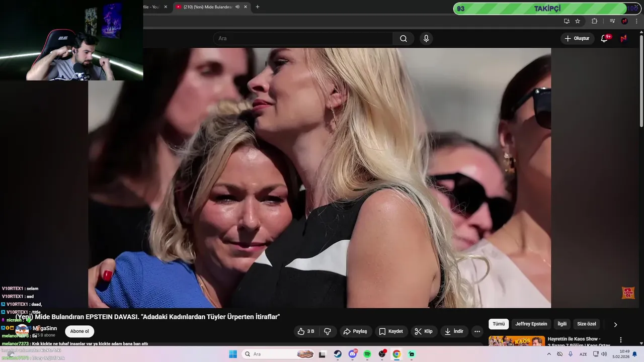Switch AZE keyboard language
Image resolution: width=644 pixels, height=362 pixels.
coord(583,354)
